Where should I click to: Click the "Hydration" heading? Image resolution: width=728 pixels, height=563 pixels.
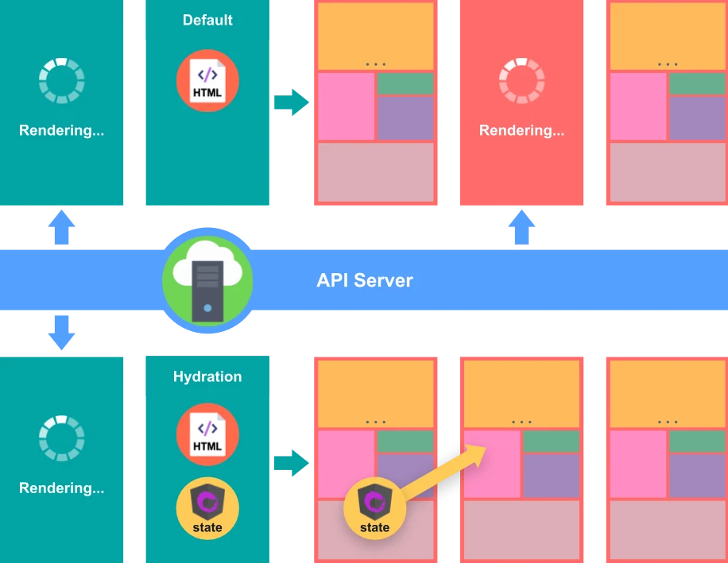(207, 376)
